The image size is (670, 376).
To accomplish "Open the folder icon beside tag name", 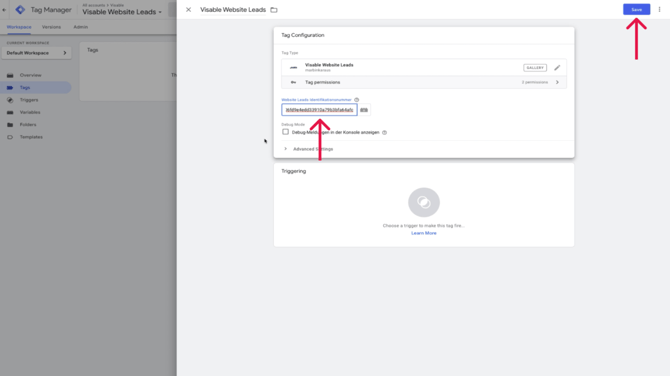I will tap(274, 10).
